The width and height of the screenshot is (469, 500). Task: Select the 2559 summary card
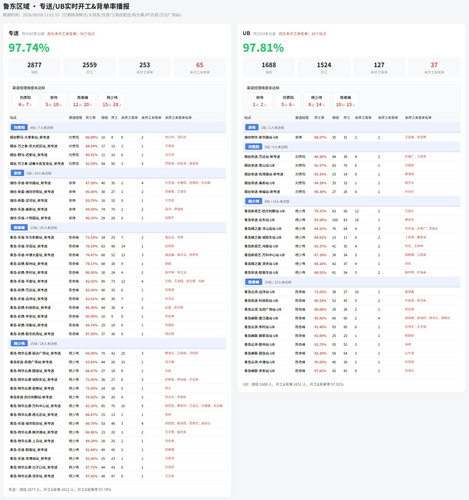point(90,67)
